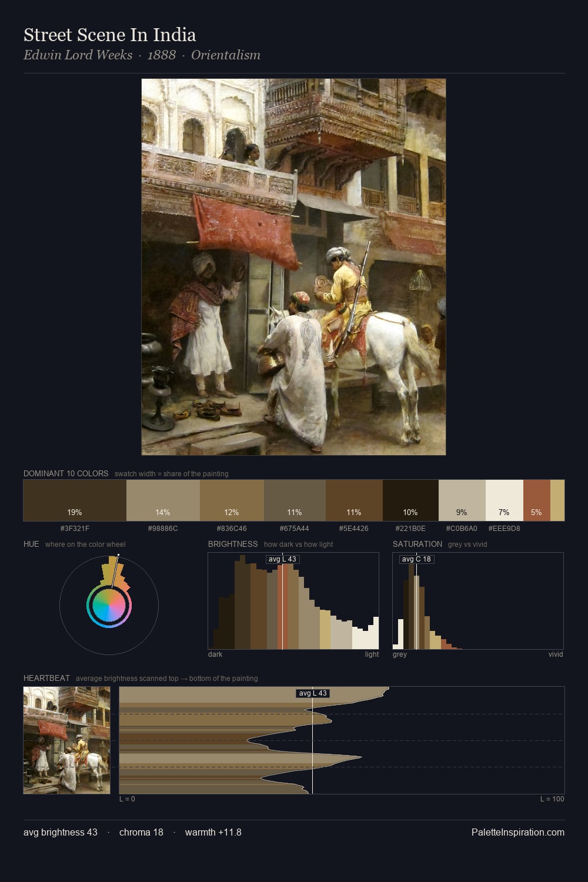Click the avg L 43 label in the heartbeat chart
Screen dimensions: 588x882
point(313,693)
